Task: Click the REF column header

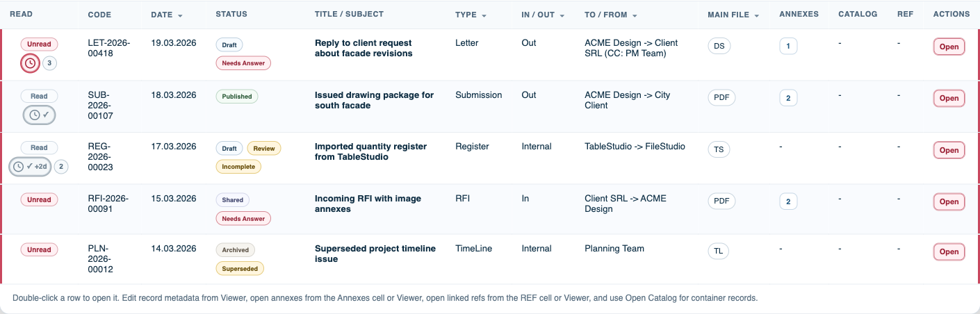Action: pyautogui.click(x=905, y=14)
